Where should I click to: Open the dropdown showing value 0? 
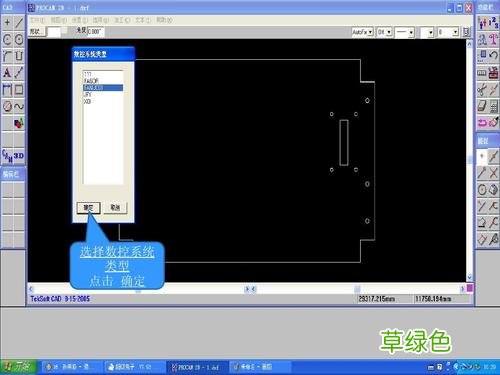448,32
